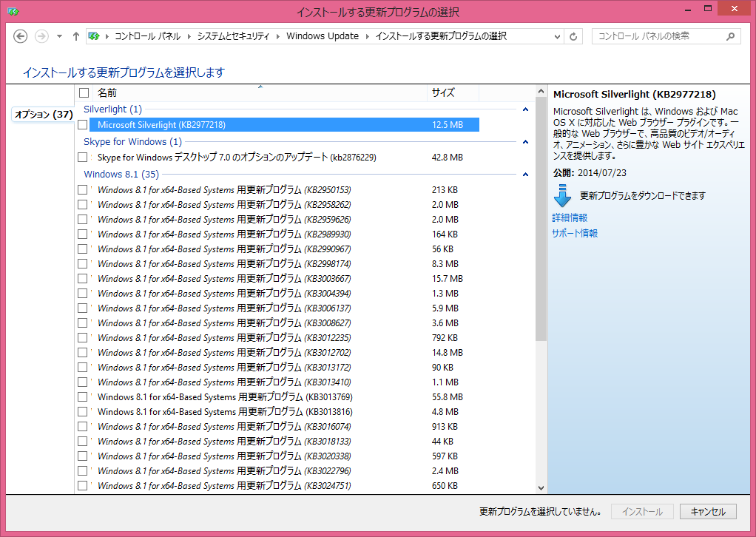Click the Silverlight (1) group header
This screenshot has width=756, height=537.
click(x=113, y=109)
